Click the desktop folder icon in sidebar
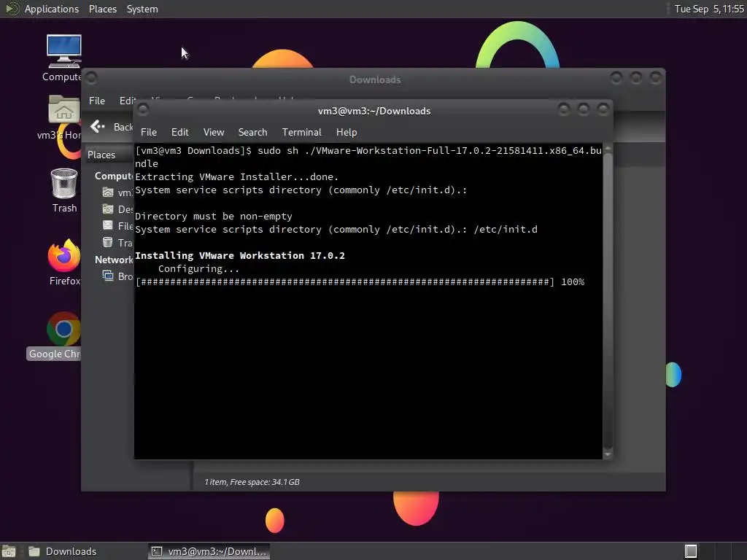The width and height of the screenshot is (747, 560). coord(108,209)
